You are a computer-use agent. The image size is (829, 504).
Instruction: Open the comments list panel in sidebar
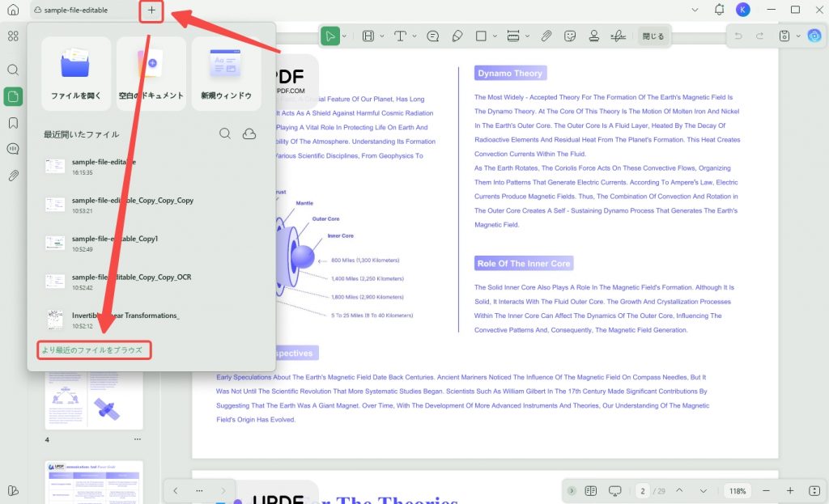[13, 149]
